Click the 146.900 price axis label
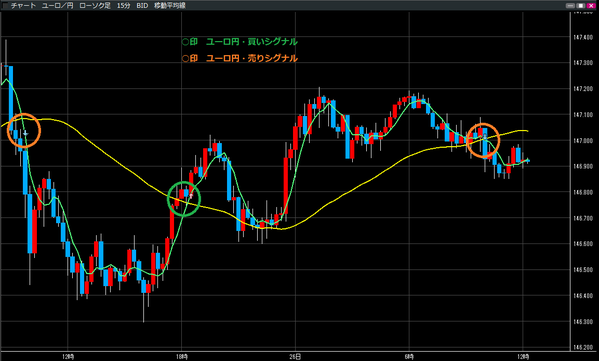This screenshot has height=361, width=599. (583, 167)
